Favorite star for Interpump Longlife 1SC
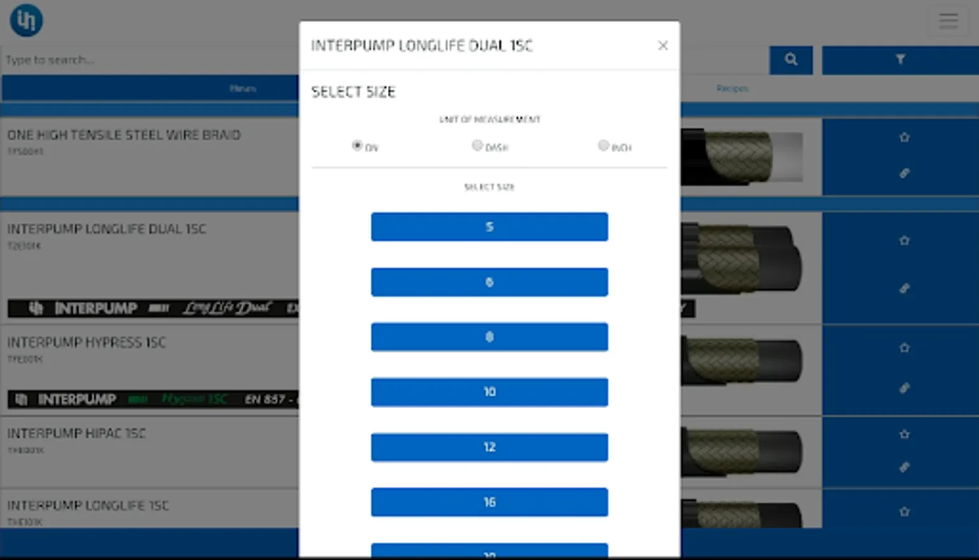979x560 pixels. 904,511
